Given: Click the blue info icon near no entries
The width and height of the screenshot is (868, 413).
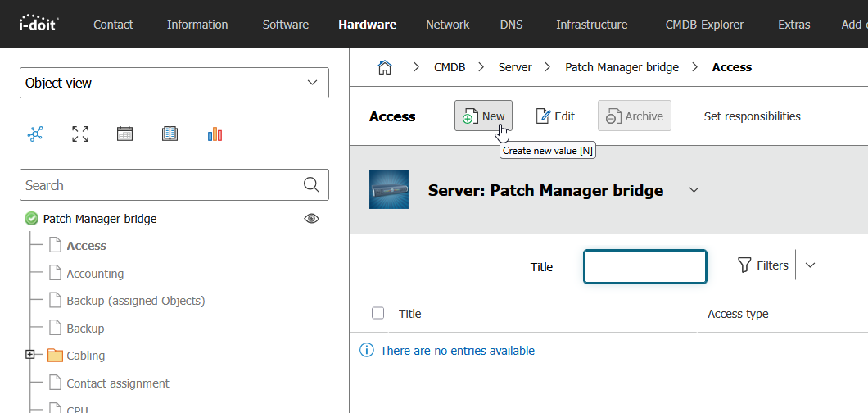Looking at the screenshot, I should 367,351.
